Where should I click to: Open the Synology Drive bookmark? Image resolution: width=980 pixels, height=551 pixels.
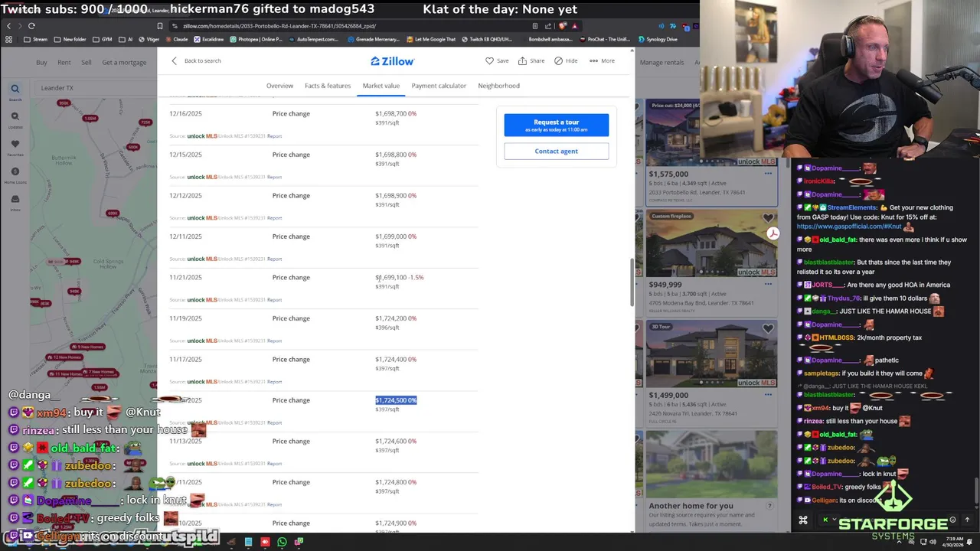coord(659,39)
